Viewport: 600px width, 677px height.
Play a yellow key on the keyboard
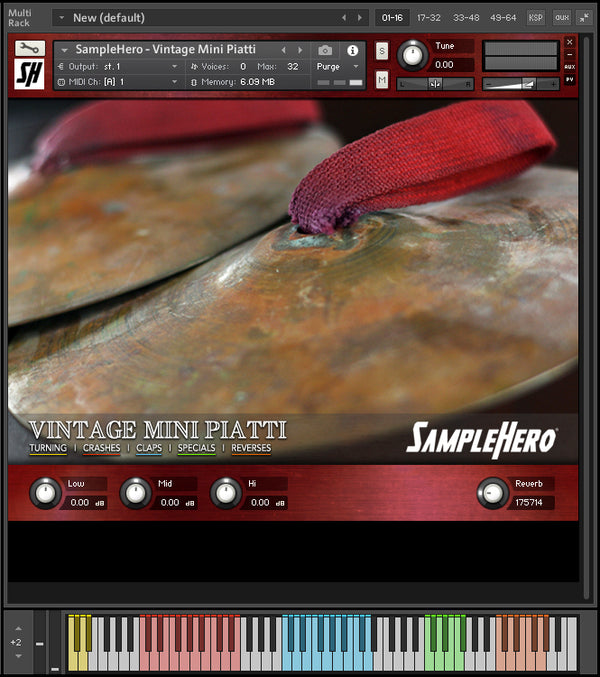tap(73, 661)
